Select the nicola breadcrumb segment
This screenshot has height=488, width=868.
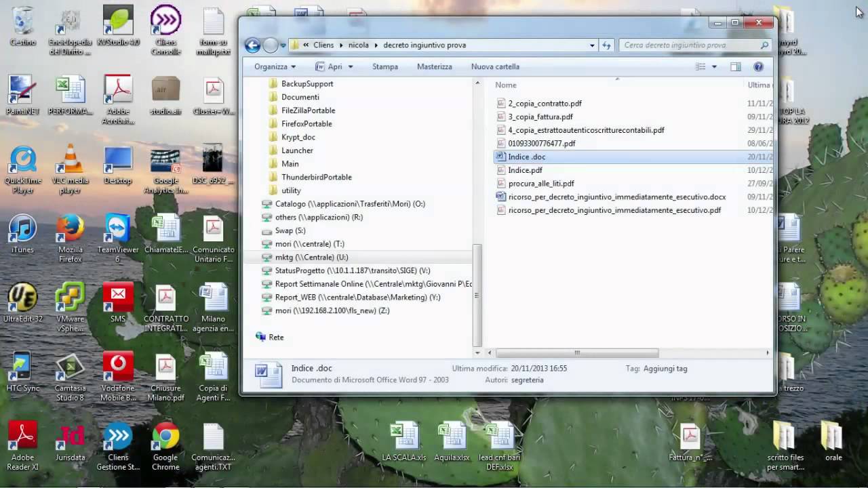tap(359, 45)
